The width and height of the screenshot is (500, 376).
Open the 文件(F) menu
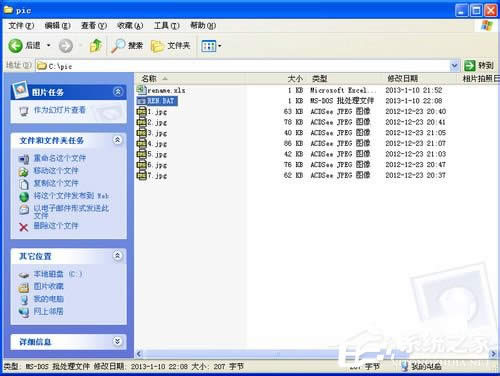click(x=21, y=26)
